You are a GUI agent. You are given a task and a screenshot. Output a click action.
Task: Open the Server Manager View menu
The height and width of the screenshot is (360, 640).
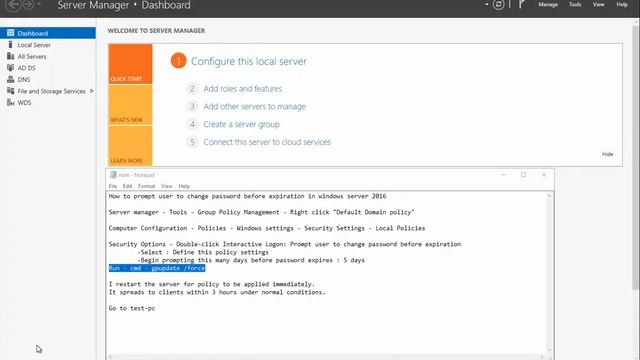click(x=598, y=4)
